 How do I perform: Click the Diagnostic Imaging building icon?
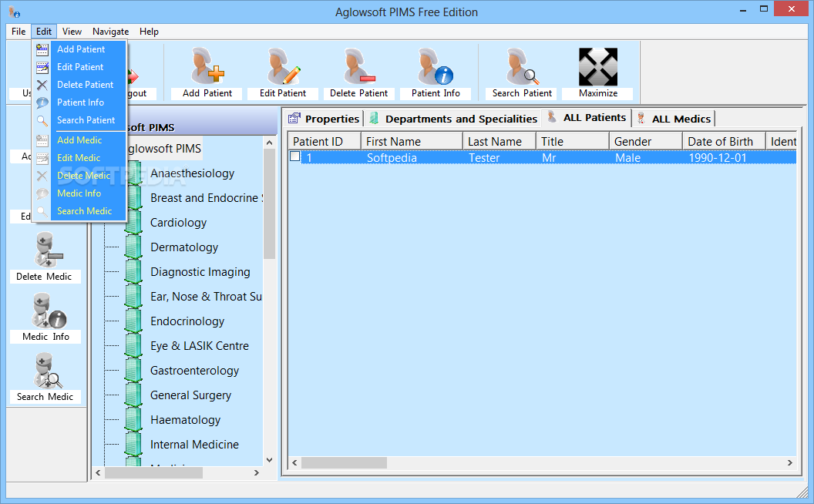click(133, 272)
